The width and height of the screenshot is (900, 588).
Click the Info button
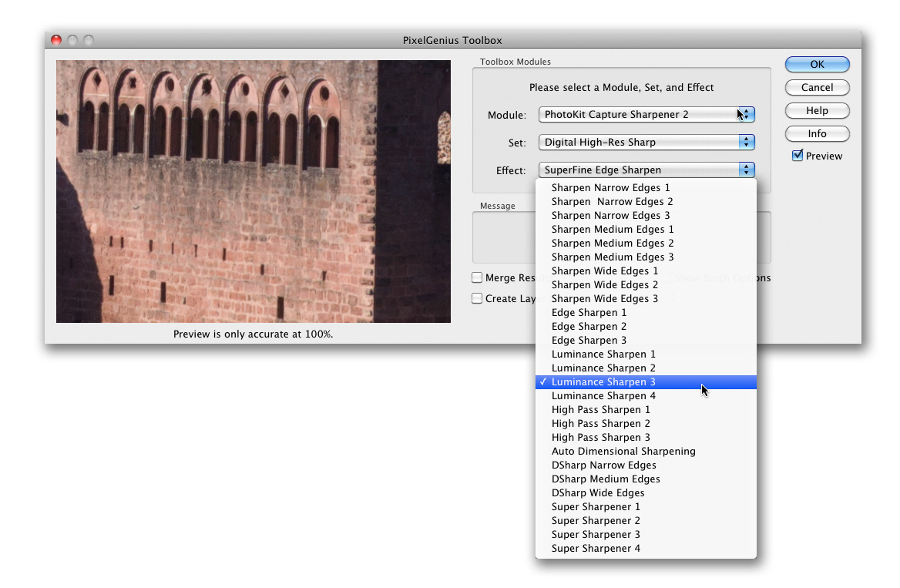pyautogui.click(x=817, y=134)
